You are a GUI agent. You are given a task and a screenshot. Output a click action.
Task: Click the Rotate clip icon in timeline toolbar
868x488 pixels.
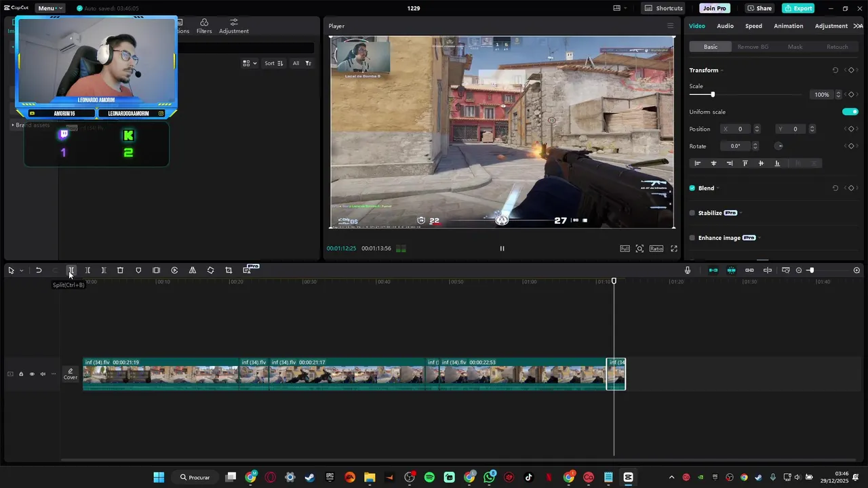tap(210, 270)
